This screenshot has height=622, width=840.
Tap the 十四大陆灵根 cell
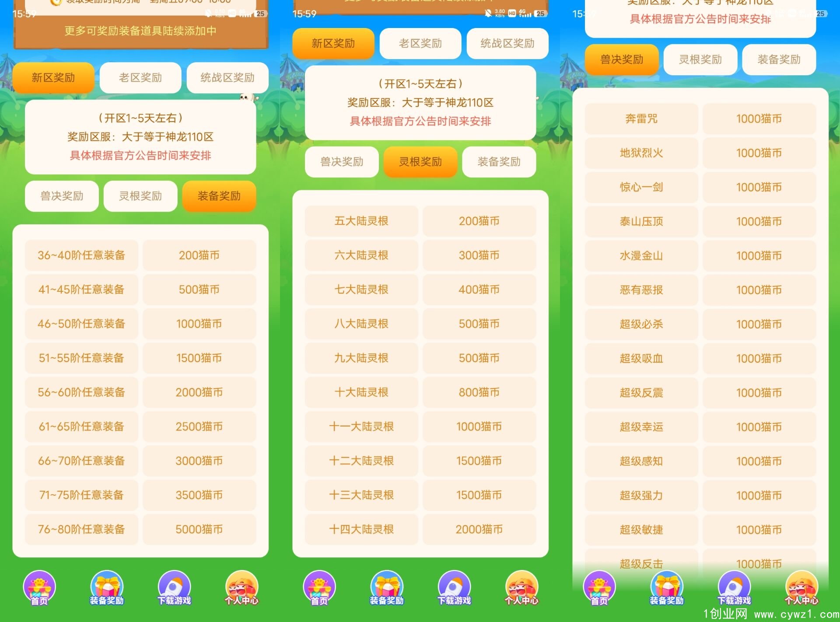(x=361, y=529)
